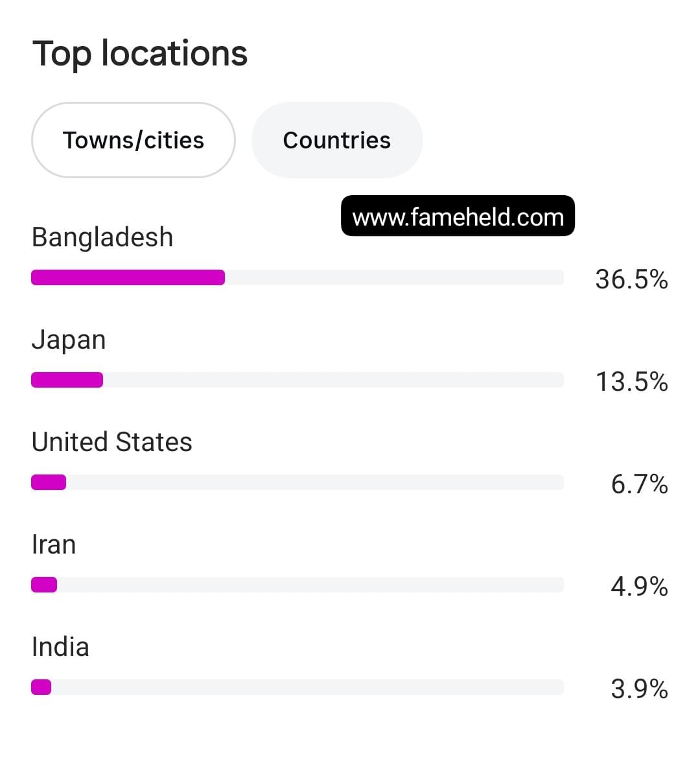Viewport: 700px width, 761px height.
Task: Select the India country label
Action: 60,646
